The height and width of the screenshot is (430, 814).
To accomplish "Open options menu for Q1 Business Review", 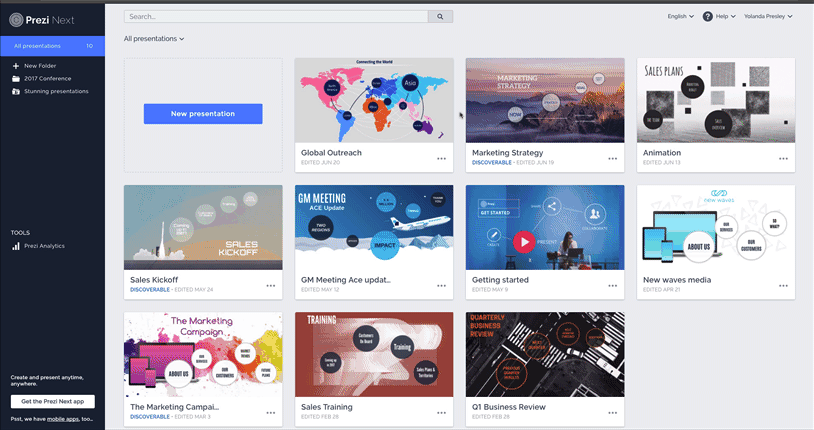I will point(612,412).
